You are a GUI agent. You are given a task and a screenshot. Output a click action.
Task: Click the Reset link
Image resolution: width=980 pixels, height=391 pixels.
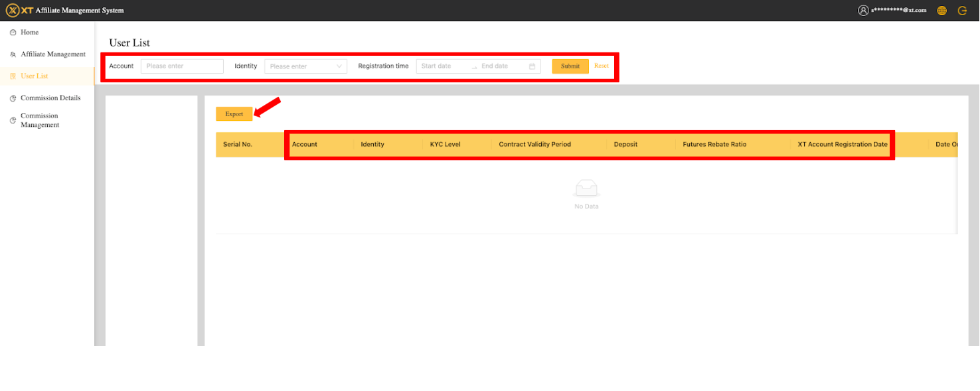click(601, 66)
